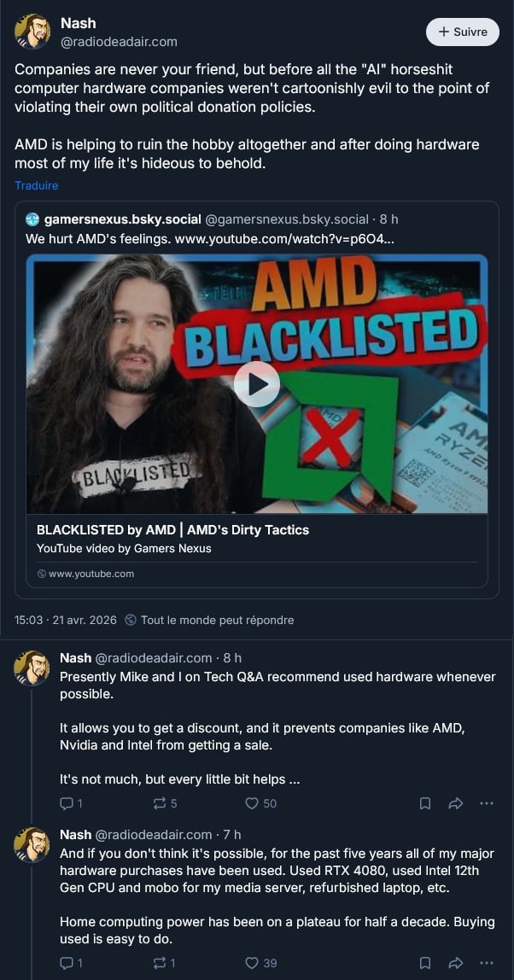Click the gamersnexus small avatar icon
This screenshot has height=980, width=514.
tap(32, 219)
